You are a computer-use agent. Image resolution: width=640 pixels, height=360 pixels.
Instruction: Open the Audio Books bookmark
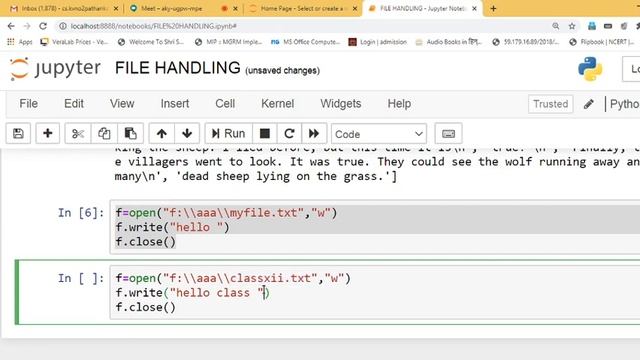pyautogui.click(x=449, y=42)
